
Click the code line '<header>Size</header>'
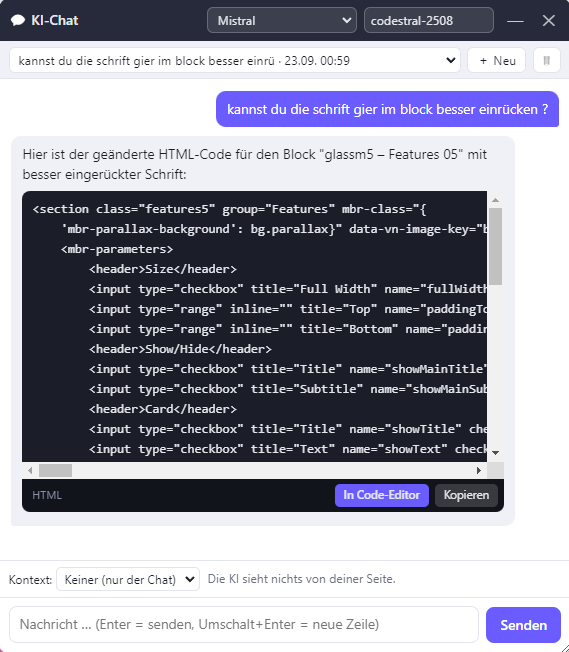(x=163, y=269)
